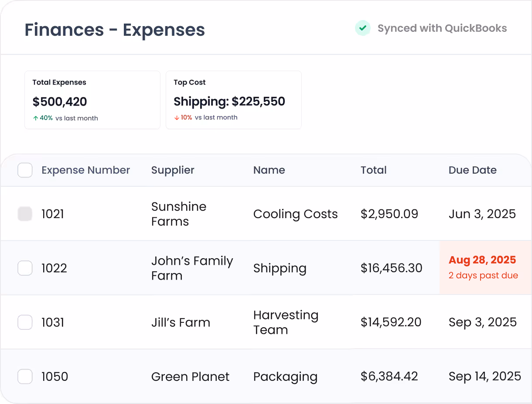Sort expenses by Due Date
This screenshot has height=404, width=532.
click(x=473, y=170)
